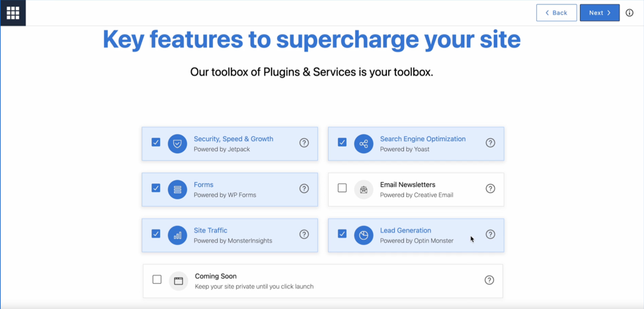Go to the Next step
644x309 pixels.
coord(600,13)
